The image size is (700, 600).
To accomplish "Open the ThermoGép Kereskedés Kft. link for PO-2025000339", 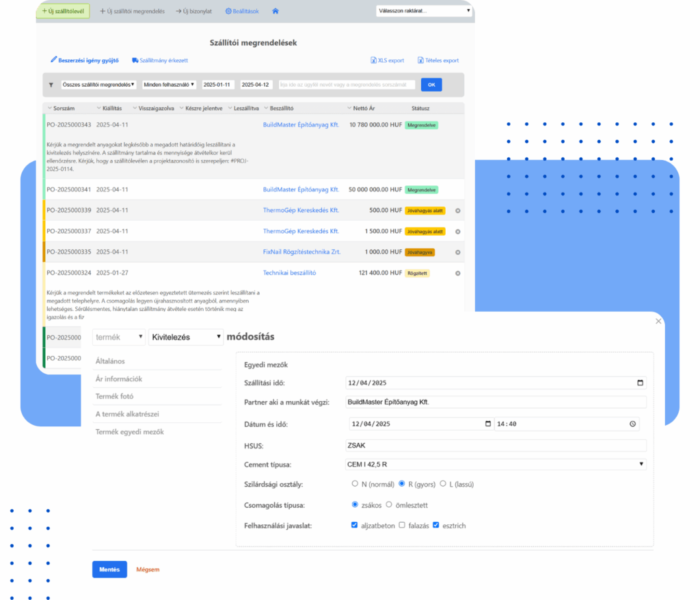I will (x=301, y=210).
